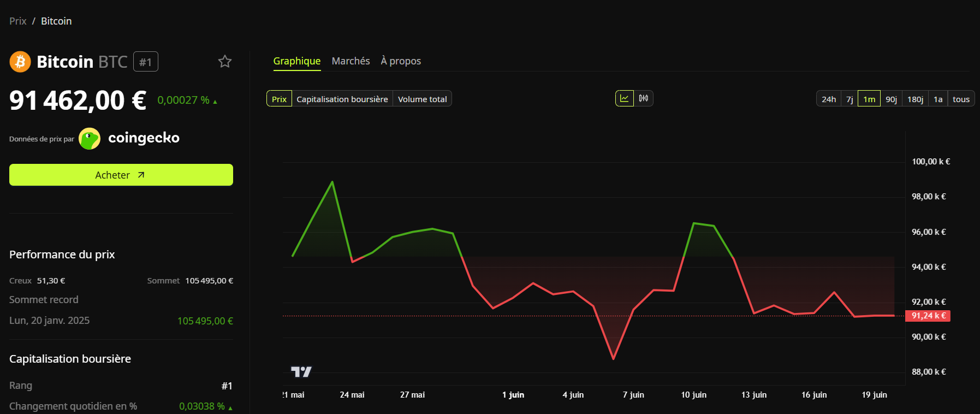The width and height of the screenshot is (980, 414).
Task: Open the Marchés tab
Action: point(351,61)
